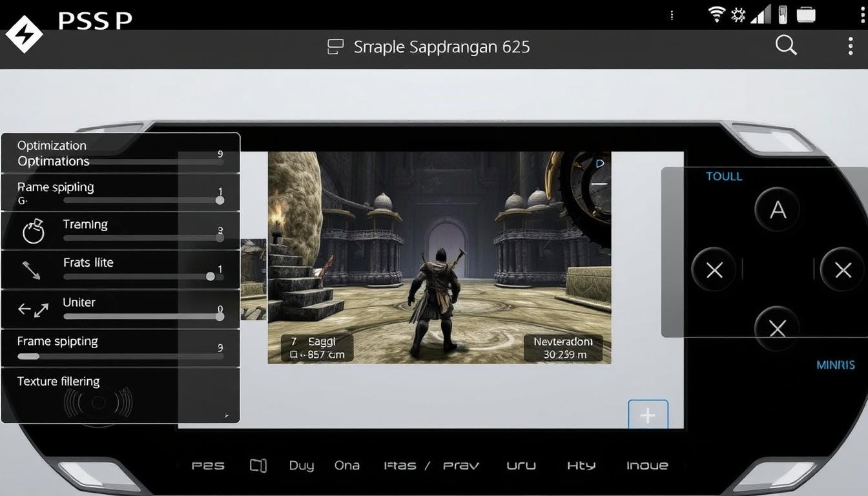Open the Pes bottom menu item
868x496 pixels.
pyautogui.click(x=208, y=466)
